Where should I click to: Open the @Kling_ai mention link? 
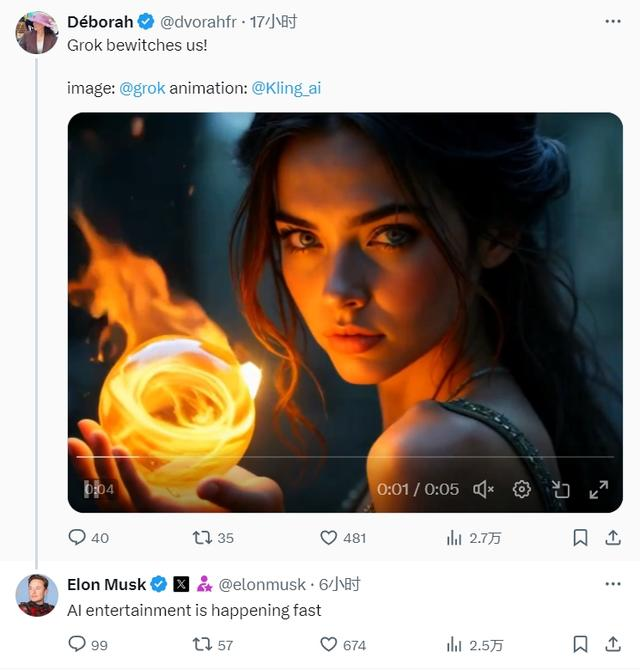point(286,88)
